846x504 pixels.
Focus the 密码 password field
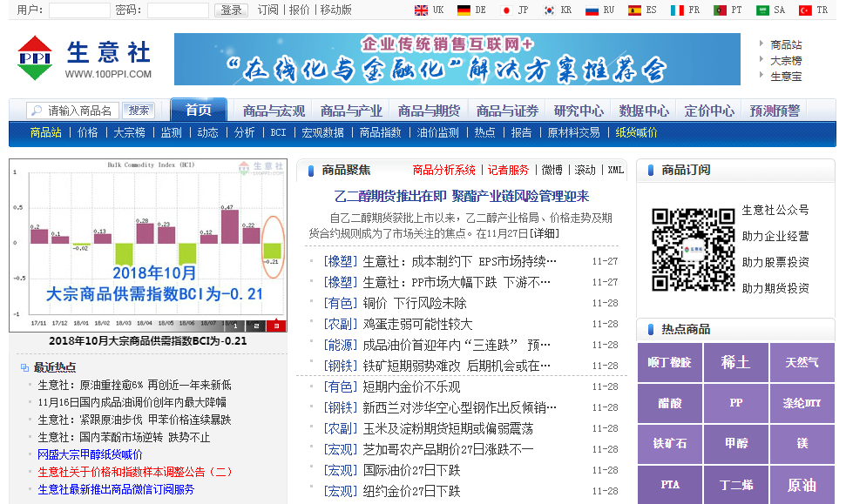pyautogui.click(x=178, y=10)
